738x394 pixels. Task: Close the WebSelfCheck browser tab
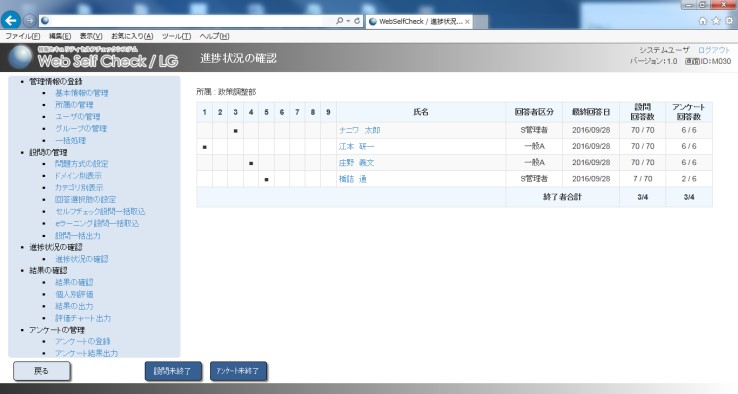pos(467,22)
